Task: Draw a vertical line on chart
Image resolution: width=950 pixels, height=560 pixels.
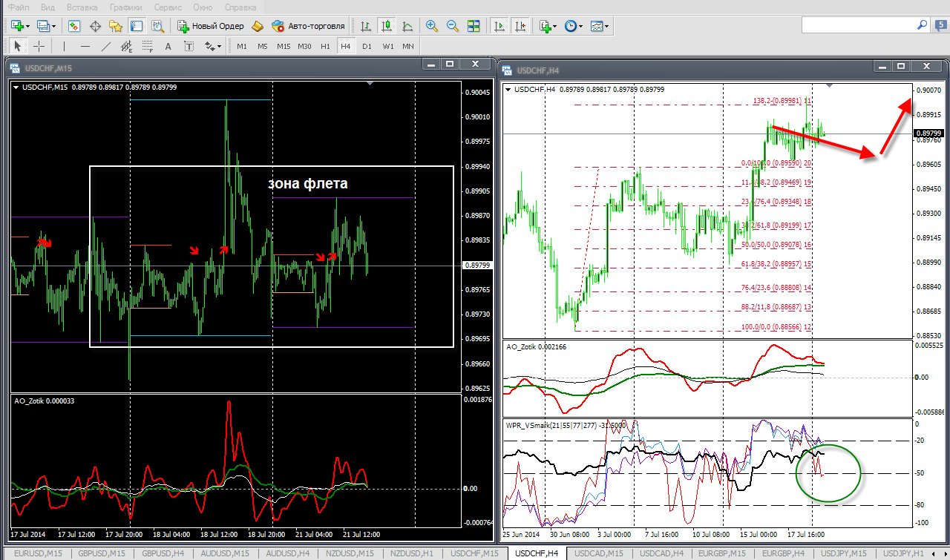Action: pyautogui.click(x=65, y=46)
